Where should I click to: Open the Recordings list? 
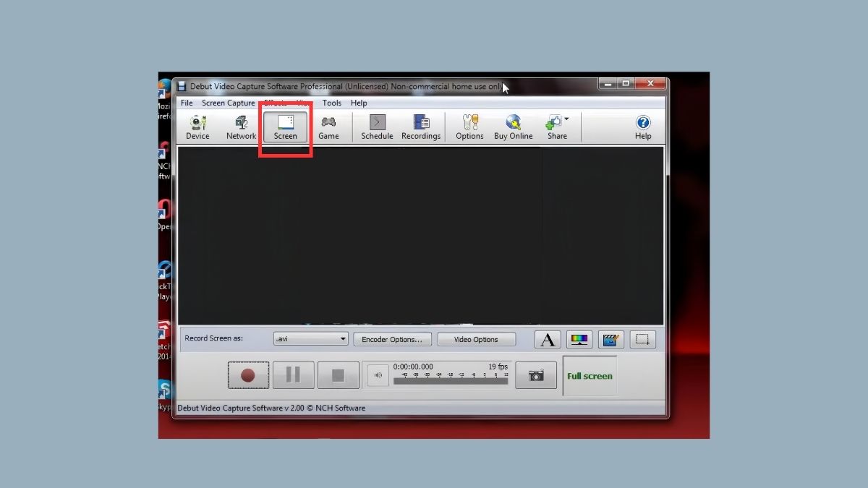[421, 127]
